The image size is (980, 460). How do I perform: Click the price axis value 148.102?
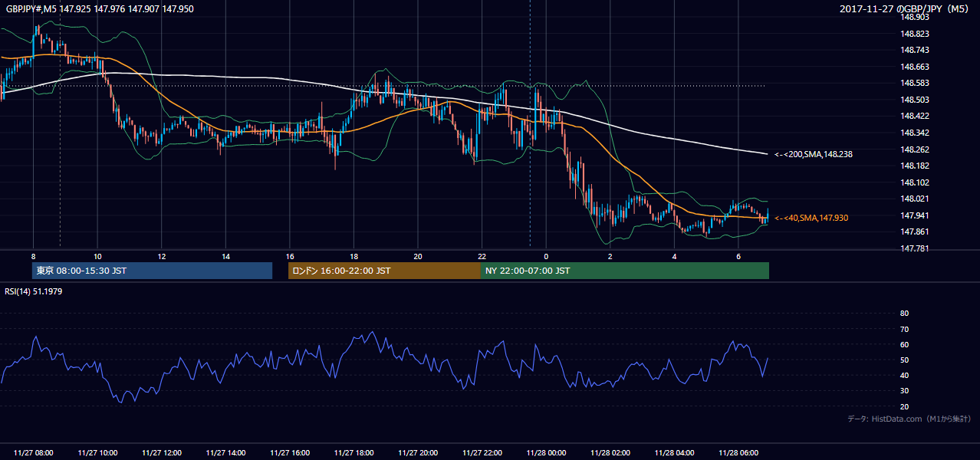coord(913,182)
